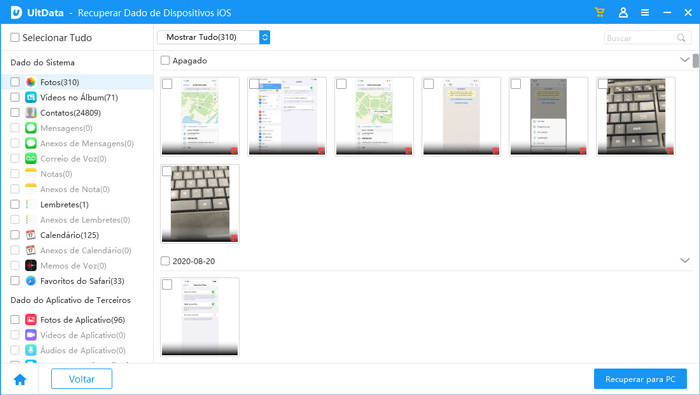Open the 2020-08-20 settings screenshot thumbnail
Screen dimensions: 700x395
point(200,317)
